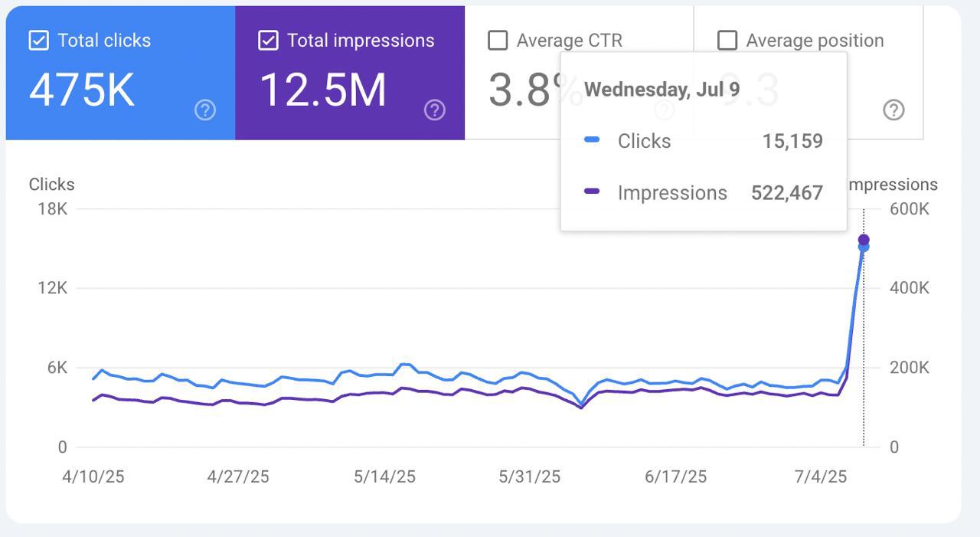Image resolution: width=980 pixels, height=537 pixels.
Task: Click the blue Clicks legend marker in tooltip
Action: click(592, 140)
